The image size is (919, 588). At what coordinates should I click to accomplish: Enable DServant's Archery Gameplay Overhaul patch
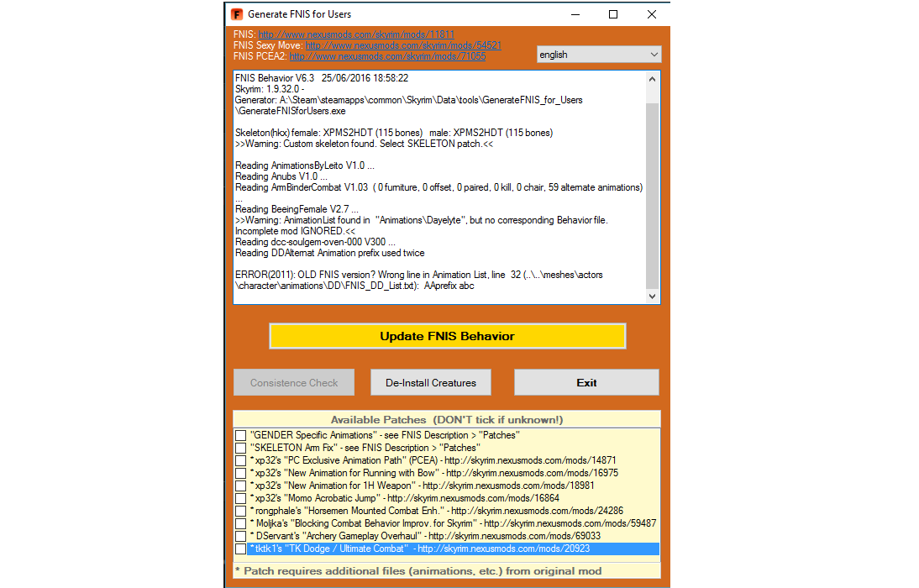tap(241, 536)
